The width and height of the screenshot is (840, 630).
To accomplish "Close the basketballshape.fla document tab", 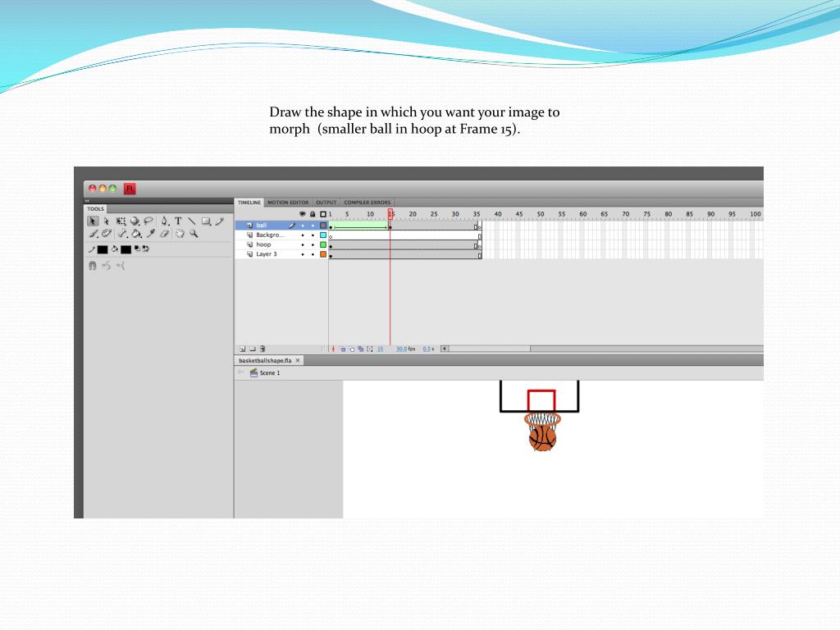I will (x=298, y=361).
